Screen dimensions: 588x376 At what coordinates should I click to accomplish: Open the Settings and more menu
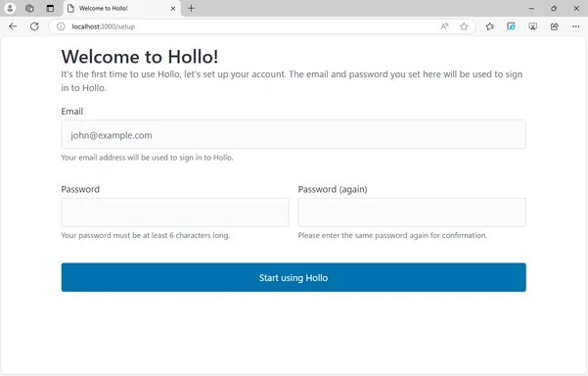point(576,26)
